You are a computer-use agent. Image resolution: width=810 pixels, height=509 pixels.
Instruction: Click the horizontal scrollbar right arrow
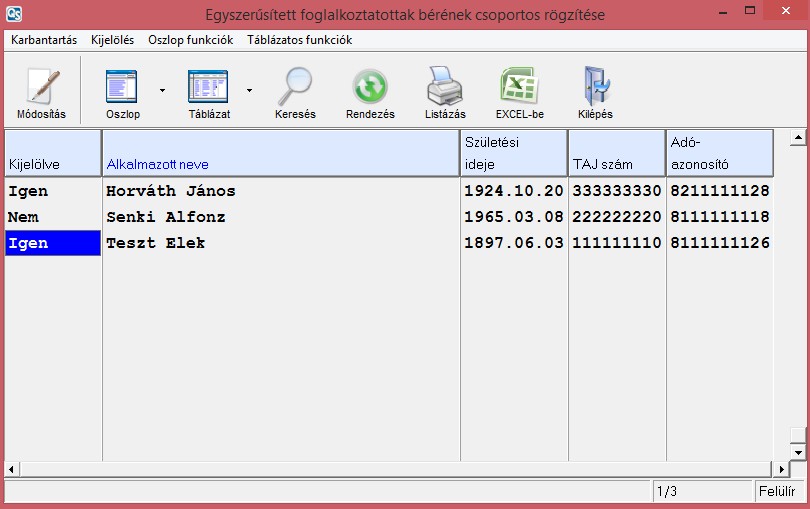coord(782,468)
